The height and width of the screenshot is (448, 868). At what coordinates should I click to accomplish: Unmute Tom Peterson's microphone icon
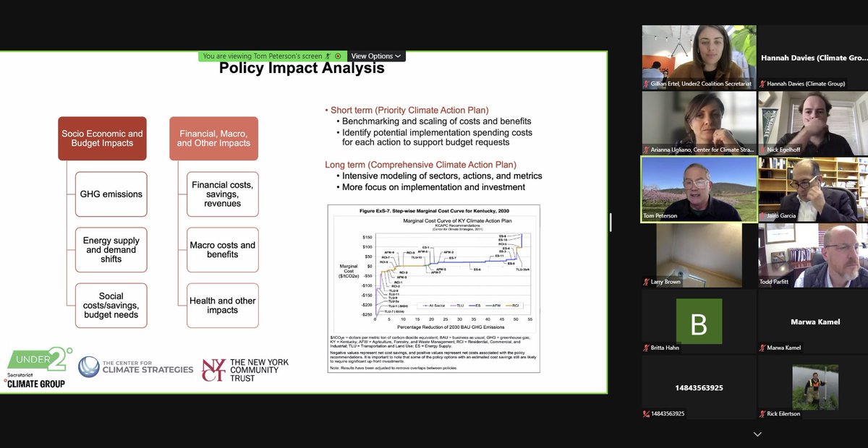[x=646, y=215]
